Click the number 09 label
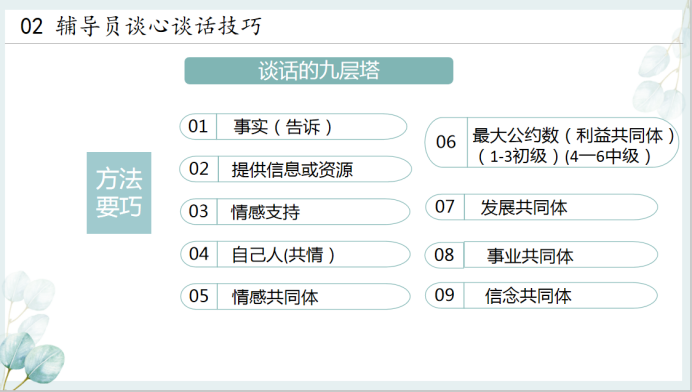Screen dimensions: 692x392 click(444, 295)
